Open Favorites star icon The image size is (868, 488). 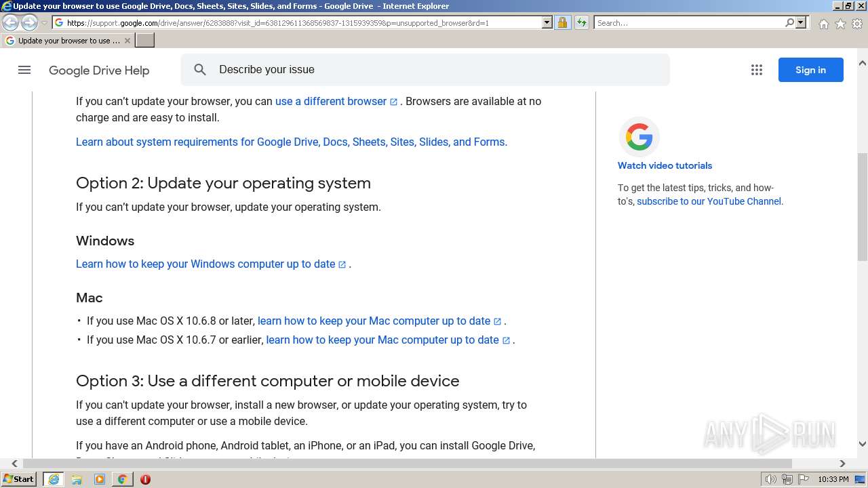[x=840, y=24]
